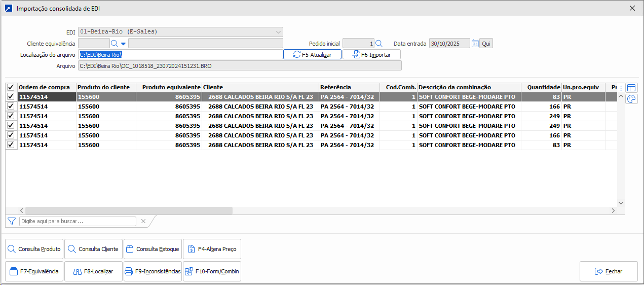Open the calendar icon for Data entrada
Screen dimensions: 644x285
coord(475,44)
